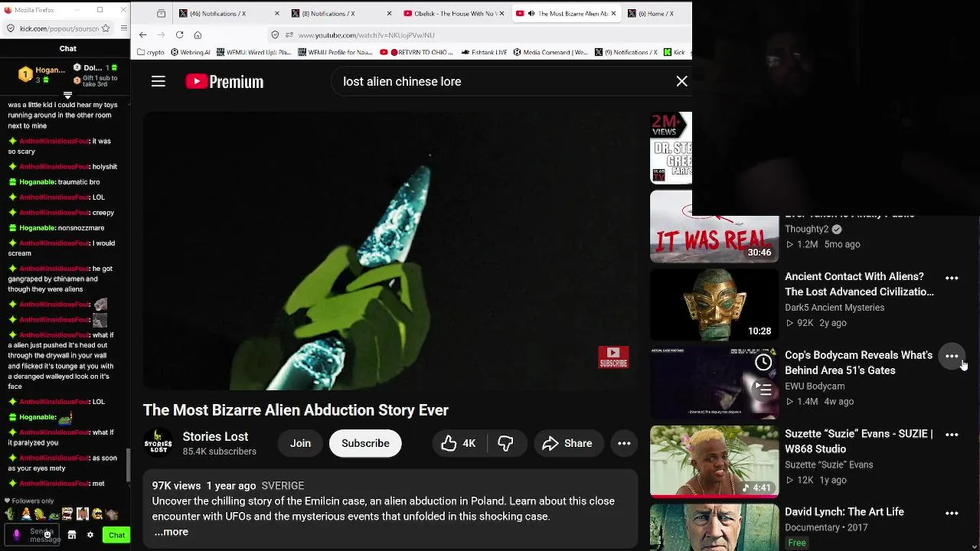The image size is (980, 551).
Task: Dislike the alien abduction video
Action: pos(505,443)
